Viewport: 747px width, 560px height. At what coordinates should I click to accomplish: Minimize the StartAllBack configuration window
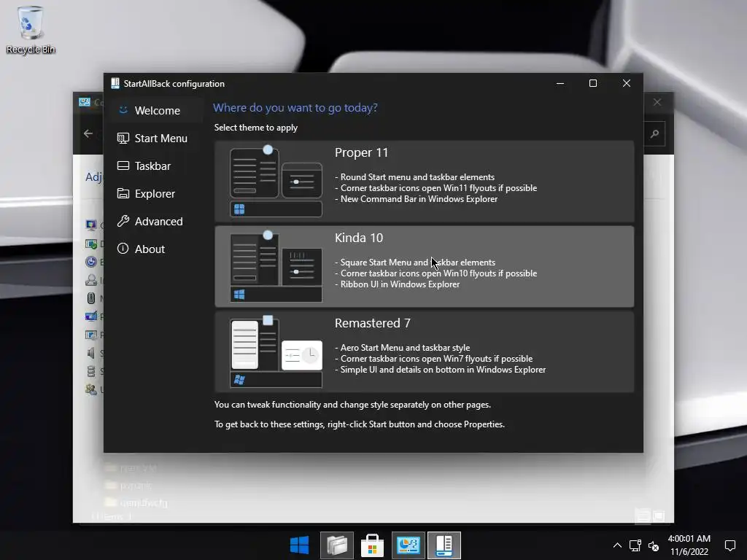tap(560, 83)
